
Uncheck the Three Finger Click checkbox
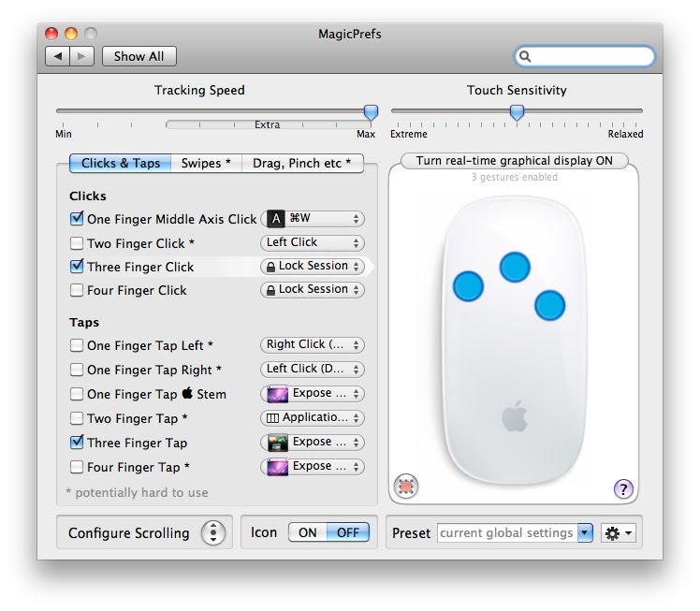coord(77,267)
